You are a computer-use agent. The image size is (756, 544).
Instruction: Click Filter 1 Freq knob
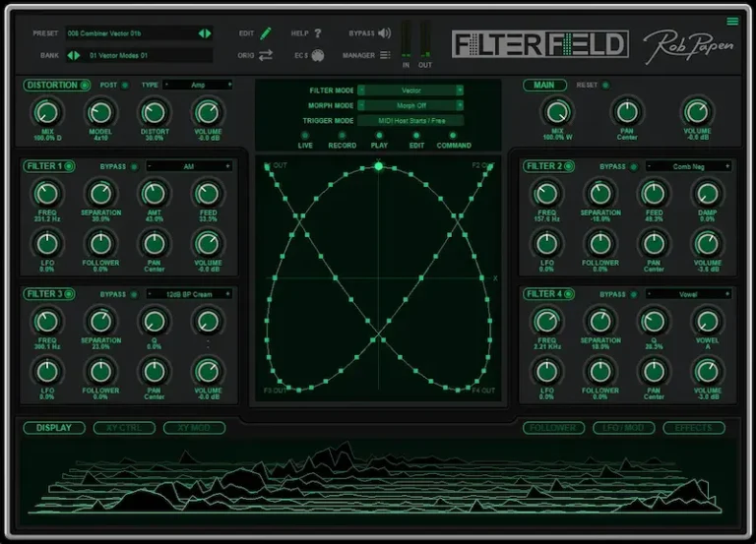[47, 194]
